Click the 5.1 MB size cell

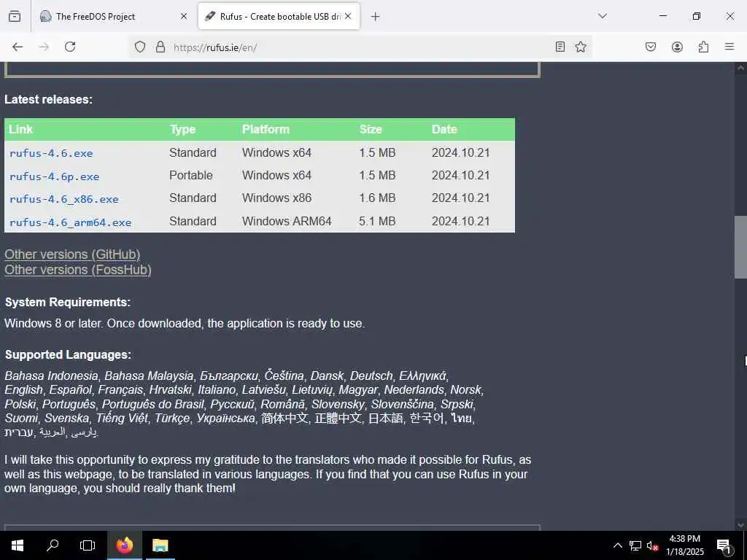[377, 222]
